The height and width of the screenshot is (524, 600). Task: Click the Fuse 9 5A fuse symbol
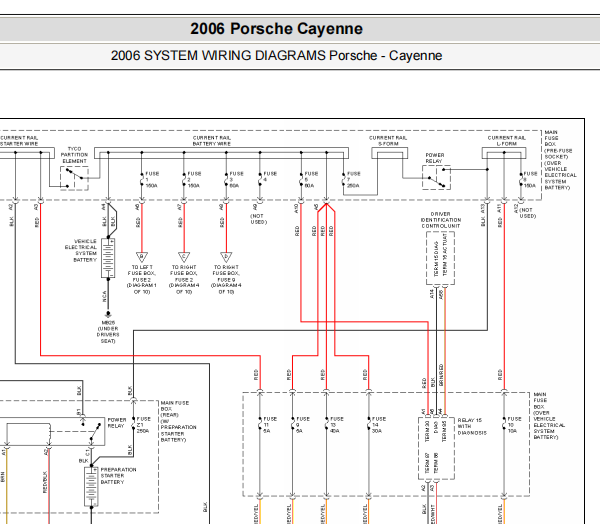(293, 425)
